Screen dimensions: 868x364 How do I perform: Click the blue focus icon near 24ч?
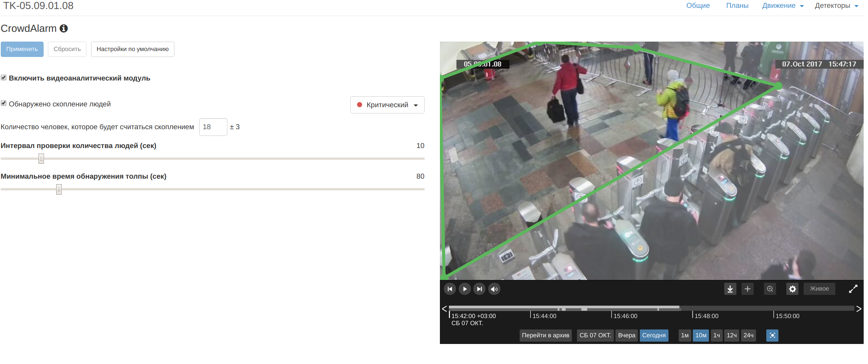[772, 335]
